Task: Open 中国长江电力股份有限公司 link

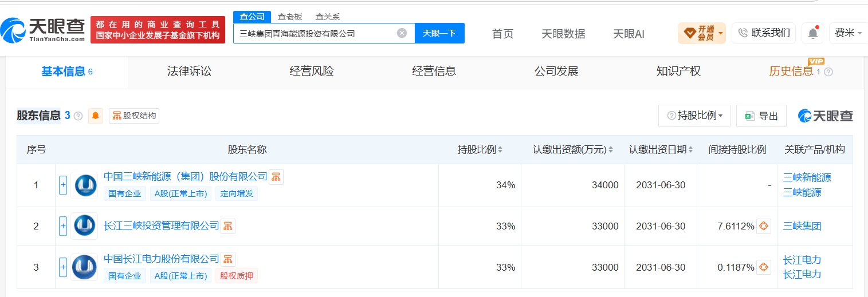Action: 162,259
